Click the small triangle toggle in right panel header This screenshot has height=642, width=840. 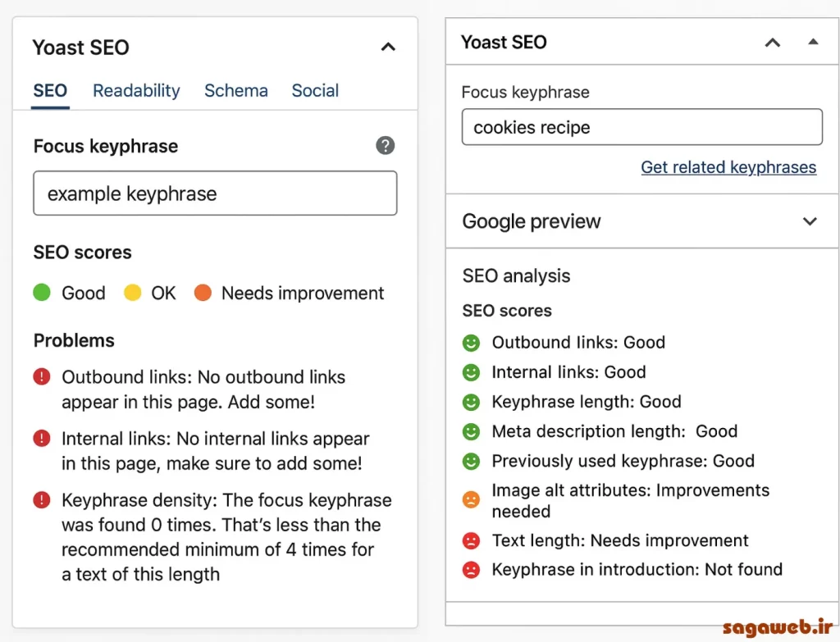(813, 42)
